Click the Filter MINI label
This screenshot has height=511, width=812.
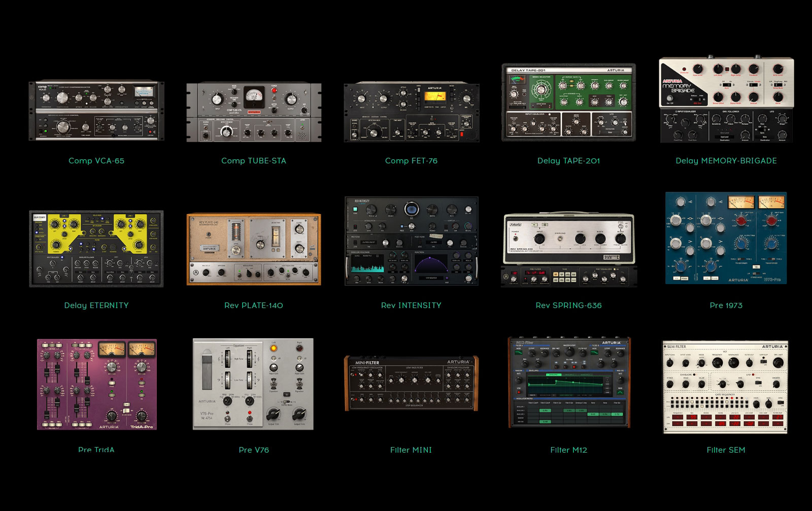pos(411,450)
